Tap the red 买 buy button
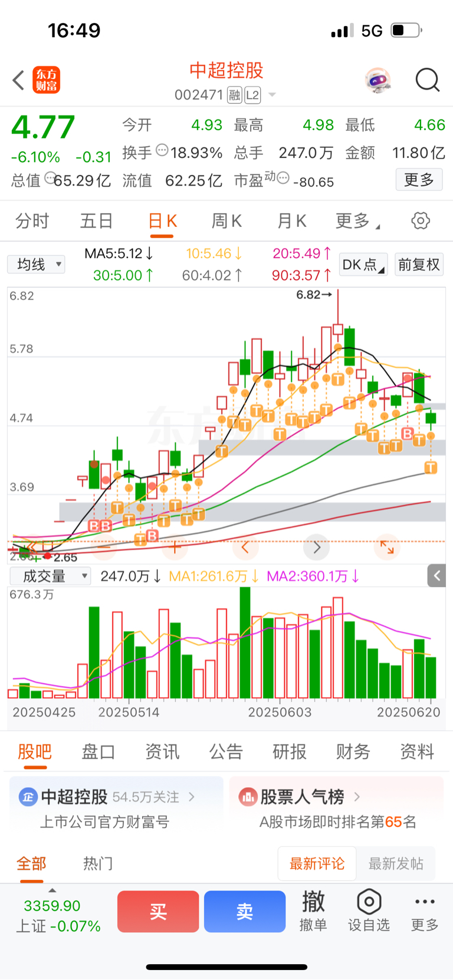The image size is (453, 980). pyautogui.click(x=158, y=912)
